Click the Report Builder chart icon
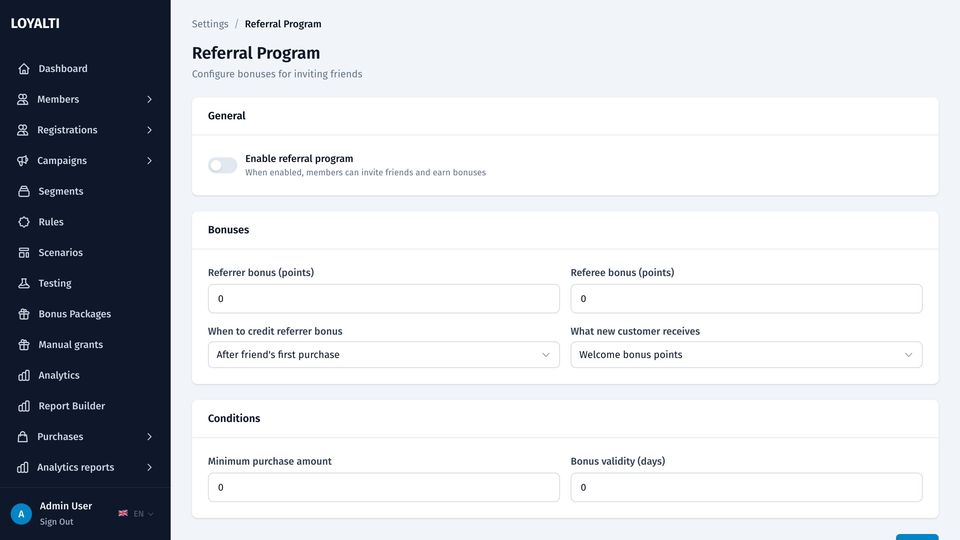The width and height of the screenshot is (960, 540). (x=24, y=406)
